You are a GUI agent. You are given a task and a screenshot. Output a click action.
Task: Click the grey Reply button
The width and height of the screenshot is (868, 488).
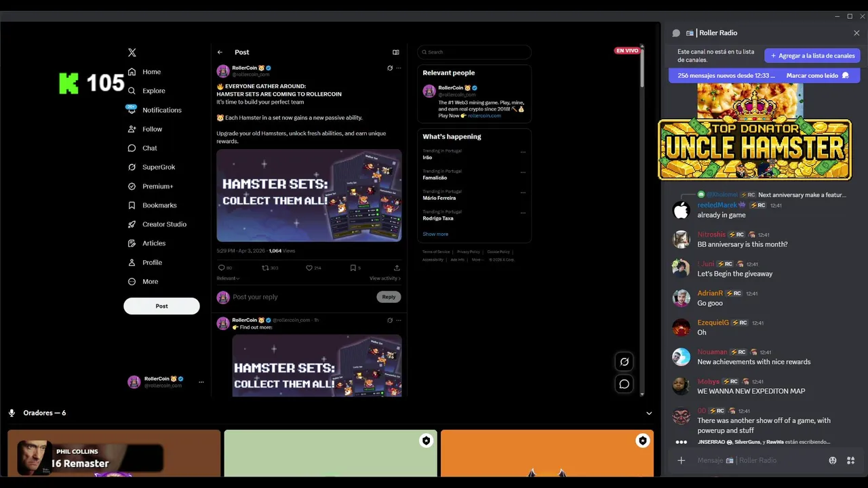tap(389, 297)
